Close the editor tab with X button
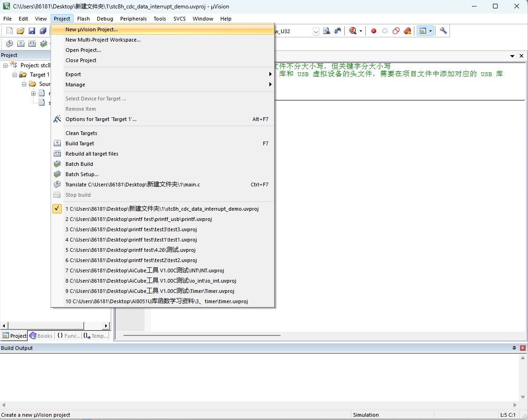Image resolution: width=528 pixels, height=420 pixels. [521, 56]
